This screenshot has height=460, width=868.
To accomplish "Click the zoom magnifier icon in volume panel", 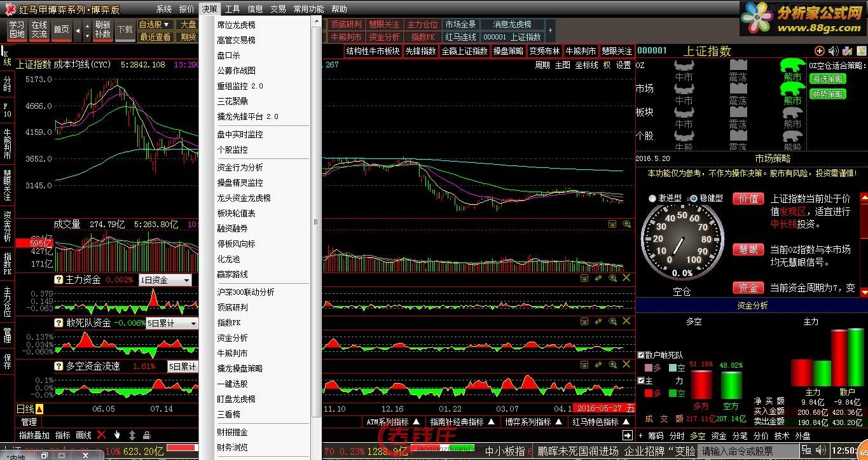I will [x=627, y=224].
